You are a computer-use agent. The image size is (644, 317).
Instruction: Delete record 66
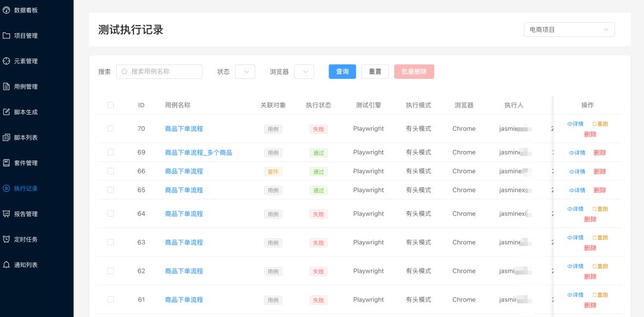tap(600, 171)
